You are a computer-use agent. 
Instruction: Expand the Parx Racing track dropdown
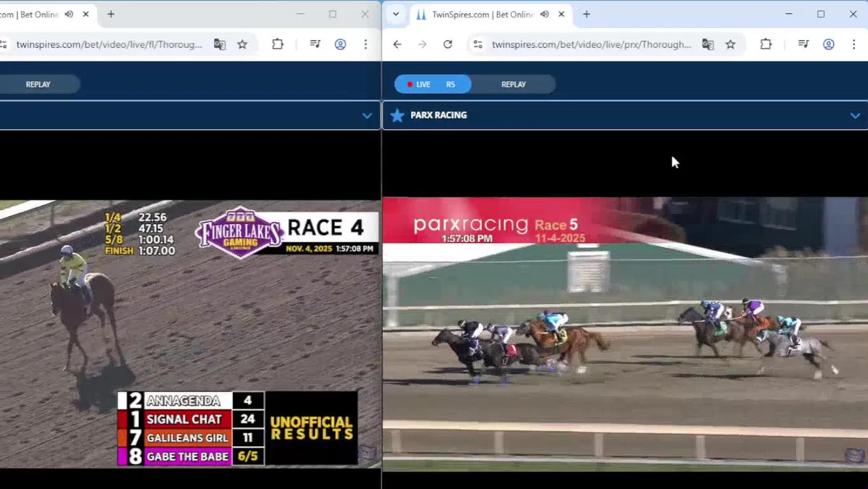(x=855, y=115)
